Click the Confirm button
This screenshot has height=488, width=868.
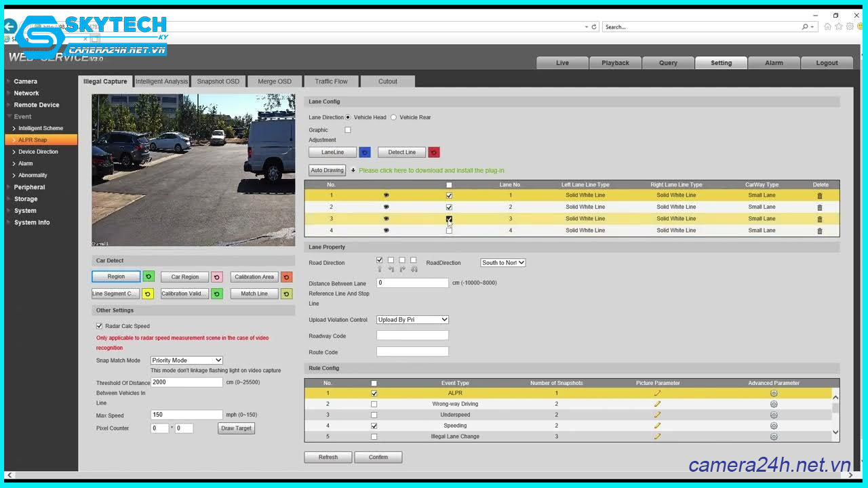tap(378, 457)
